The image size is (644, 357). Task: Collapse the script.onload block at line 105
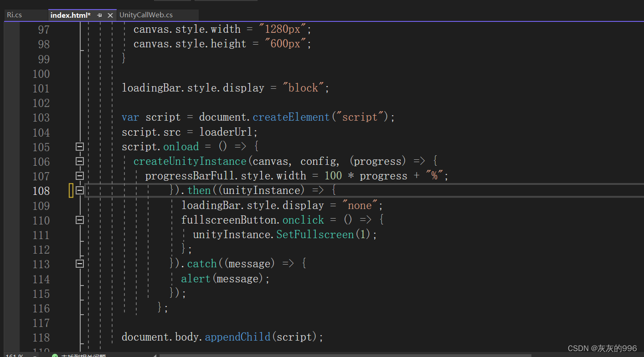click(80, 147)
